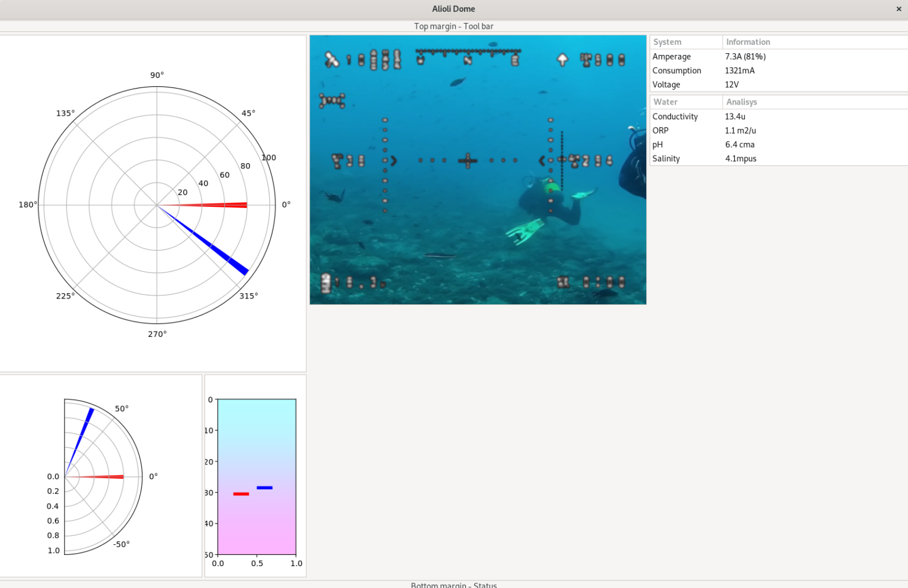Toggle the red heading needle on the compass gauge
Viewport: 908px width, 588px height.
[x=225, y=205]
